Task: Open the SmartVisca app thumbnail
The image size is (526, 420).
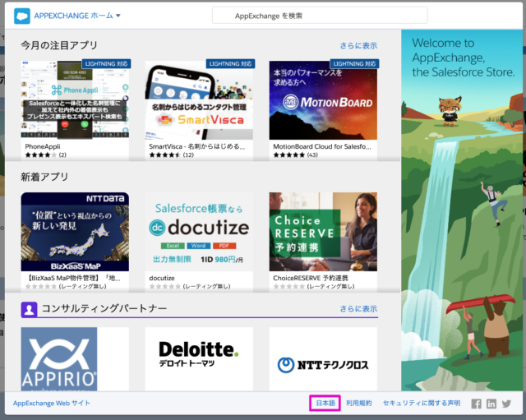Action: (199, 100)
